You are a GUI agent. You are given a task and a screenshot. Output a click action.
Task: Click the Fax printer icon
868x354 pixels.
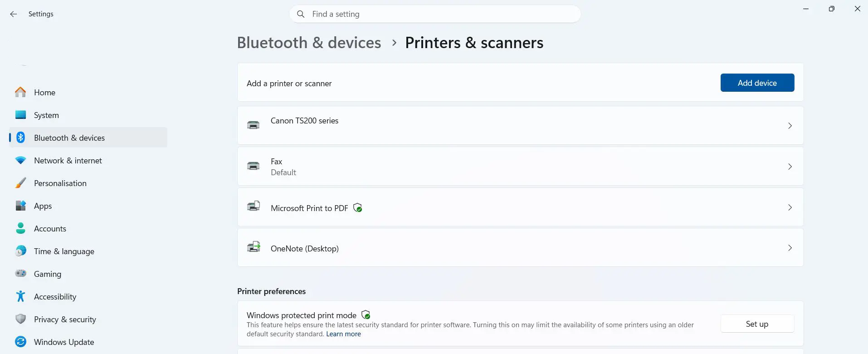point(254,166)
